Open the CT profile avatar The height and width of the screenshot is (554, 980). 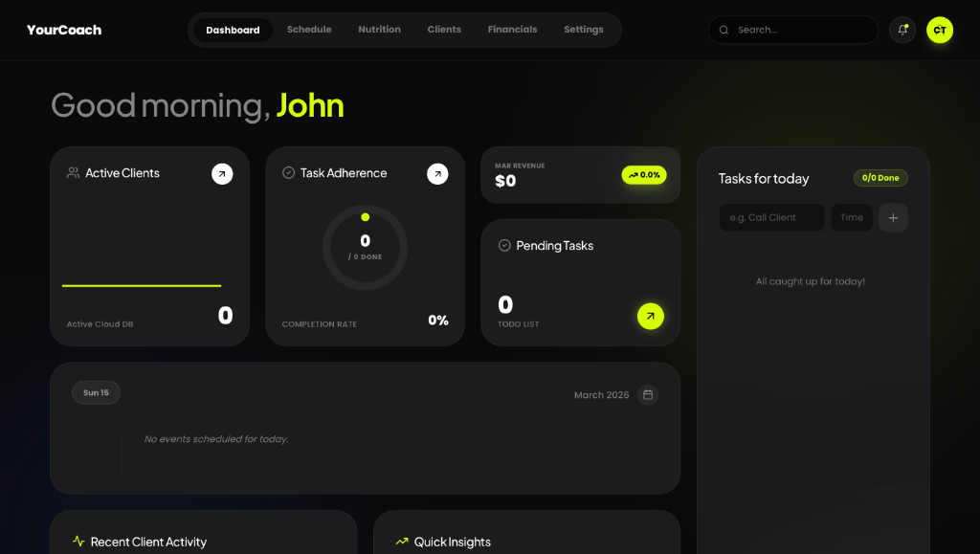click(x=940, y=30)
